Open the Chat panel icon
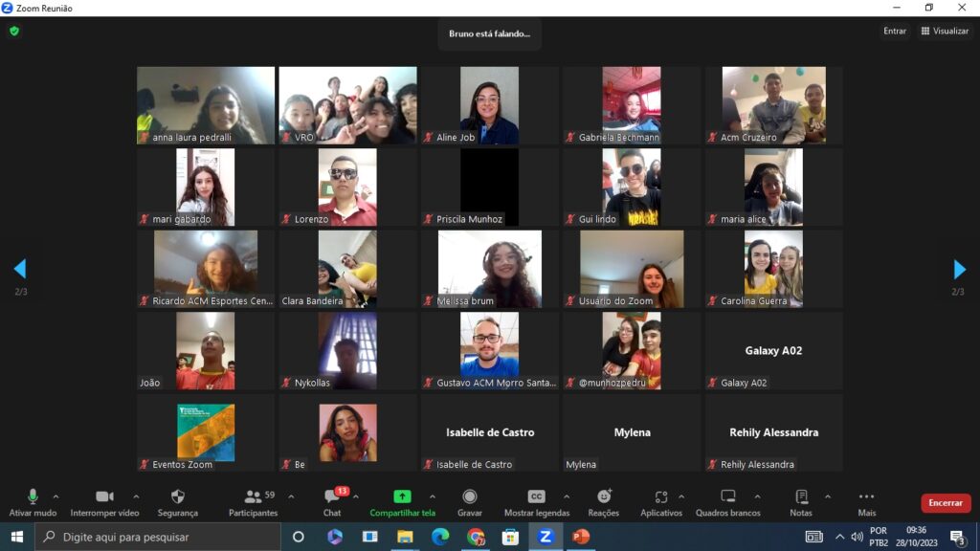This screenshot has width=980, height=551. coord(332,497)
